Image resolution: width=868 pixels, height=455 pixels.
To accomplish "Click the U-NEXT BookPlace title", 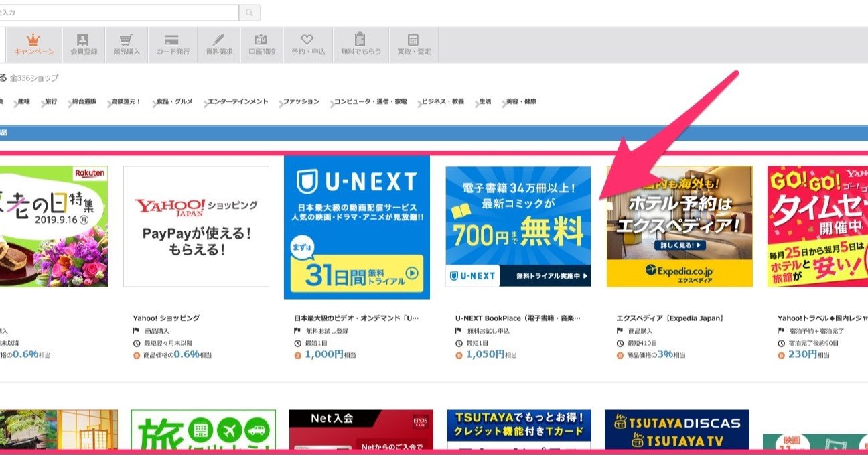I will (x=518, y=318).
